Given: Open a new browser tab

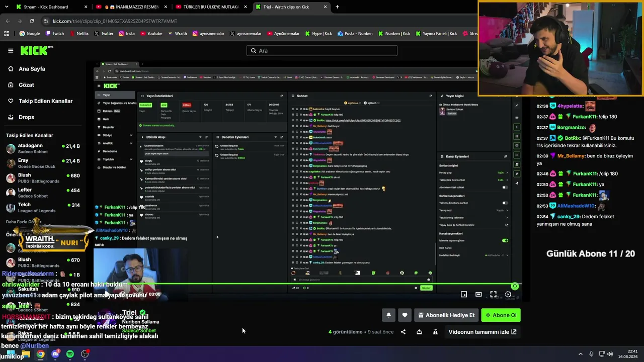Looking at the screenshot, I should (337, 7).
